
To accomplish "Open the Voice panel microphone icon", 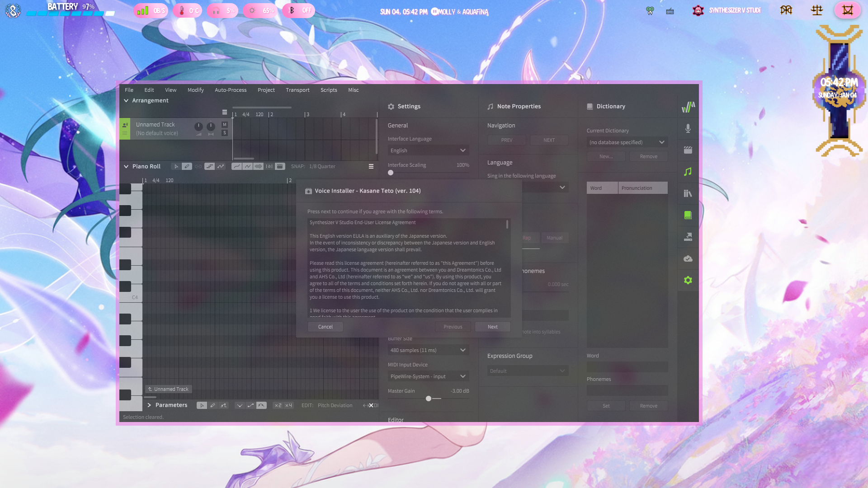I will (688, 129).
